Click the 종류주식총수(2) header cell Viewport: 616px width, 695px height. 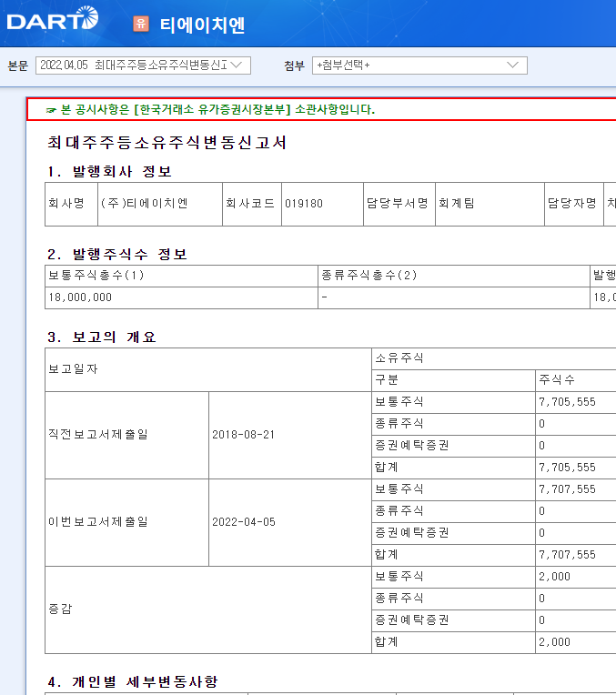(454, 276)
